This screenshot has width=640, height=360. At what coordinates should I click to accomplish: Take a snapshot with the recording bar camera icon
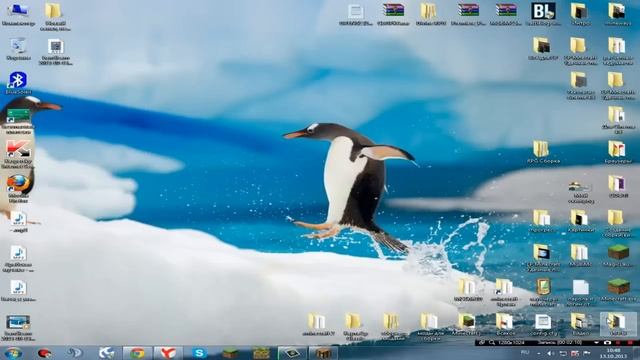pyautogui.click(x=607, y=343)
